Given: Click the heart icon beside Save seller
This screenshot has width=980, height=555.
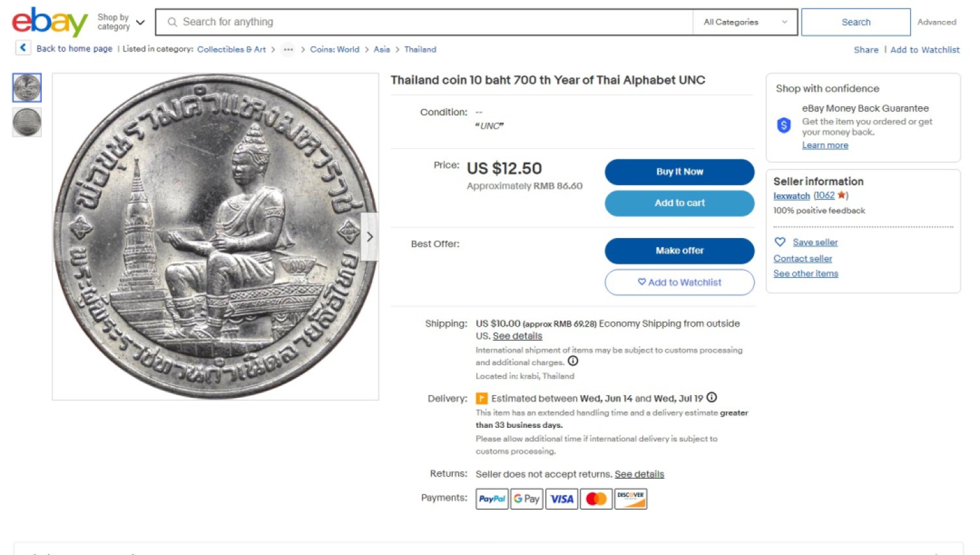Looking at the screenshot, I should tap(780, 242).
